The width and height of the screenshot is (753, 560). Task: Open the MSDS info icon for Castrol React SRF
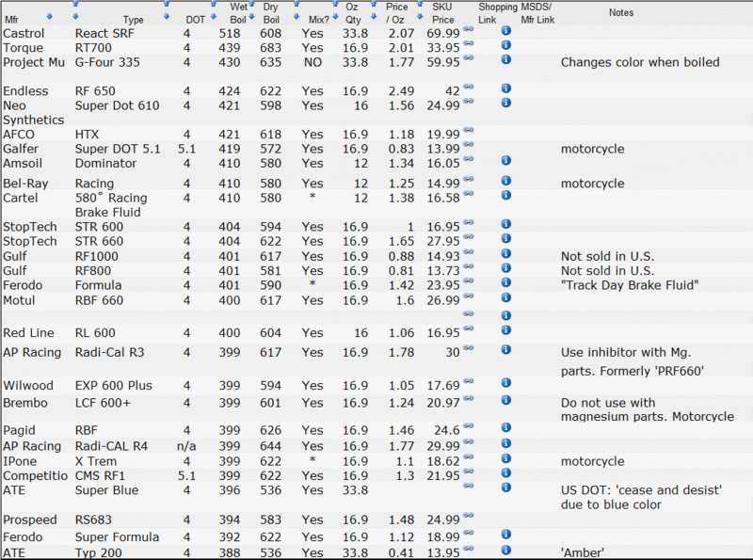click(505, 31)
